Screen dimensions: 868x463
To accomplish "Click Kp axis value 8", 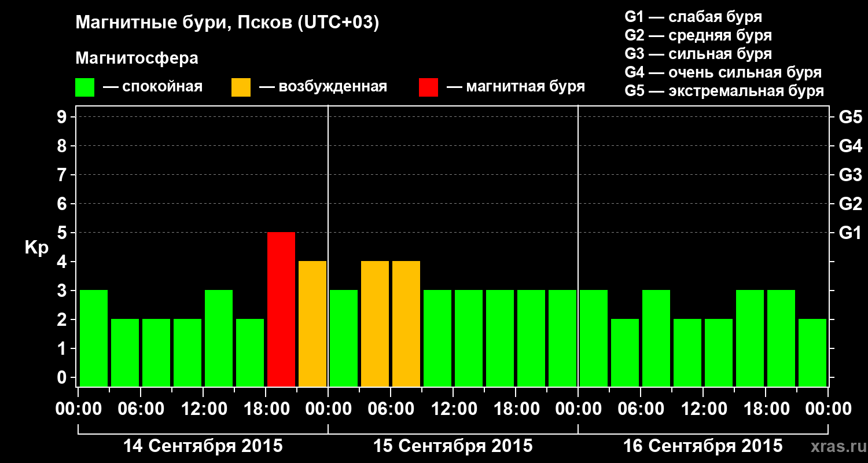I will coord(62,146).
